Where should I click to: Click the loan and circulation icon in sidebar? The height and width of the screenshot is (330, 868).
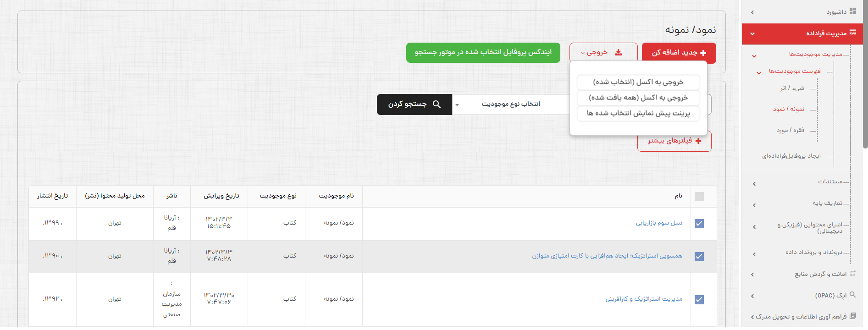point(853,274)
